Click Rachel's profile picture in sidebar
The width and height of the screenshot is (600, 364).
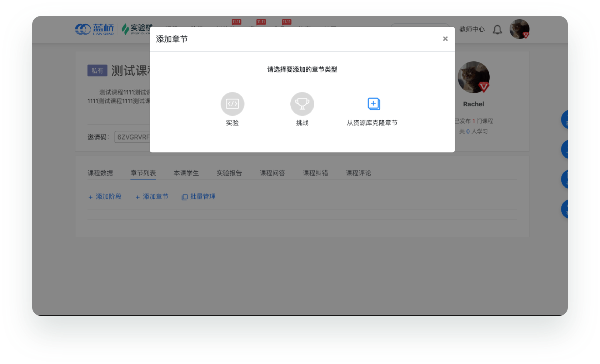pos(474,77)
